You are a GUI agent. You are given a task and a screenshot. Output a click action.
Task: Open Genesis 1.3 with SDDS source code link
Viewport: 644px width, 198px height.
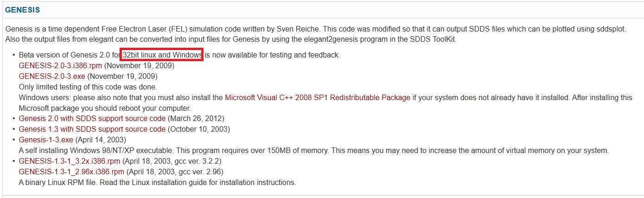pyautogui.click(x=92, y=129)
